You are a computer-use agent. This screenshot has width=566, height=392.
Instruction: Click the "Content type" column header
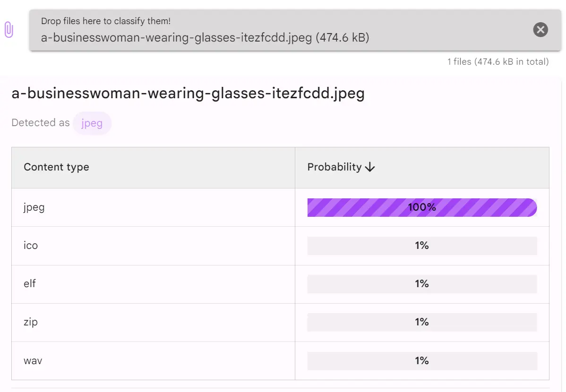click(x=57, y=167)
